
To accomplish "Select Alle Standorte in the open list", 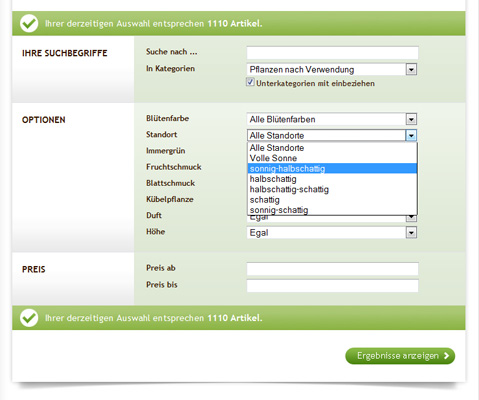I will [x=332, y=148].
